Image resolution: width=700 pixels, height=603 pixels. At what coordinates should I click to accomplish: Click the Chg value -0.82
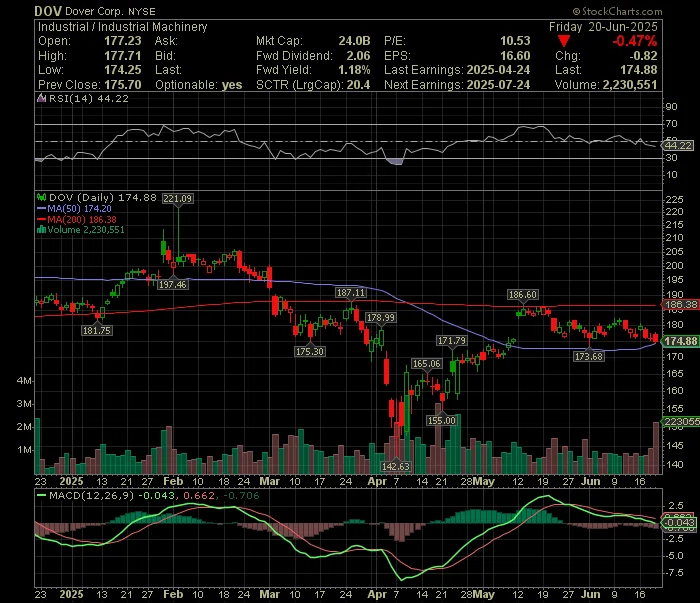pyautogui.click(x=643, y=56)
